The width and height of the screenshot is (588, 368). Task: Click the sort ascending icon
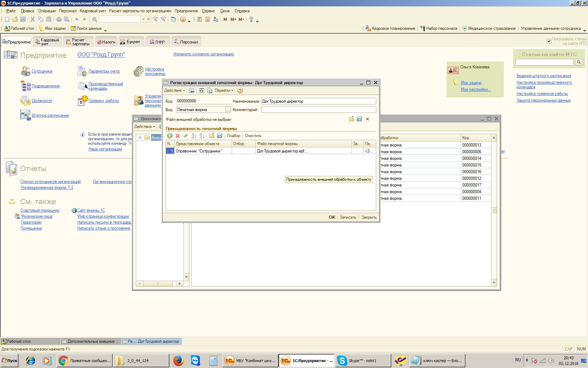[x=194, y=136]
